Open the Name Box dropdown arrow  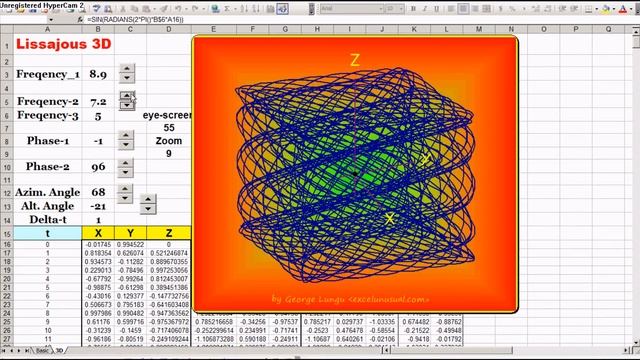coord(51,20)
